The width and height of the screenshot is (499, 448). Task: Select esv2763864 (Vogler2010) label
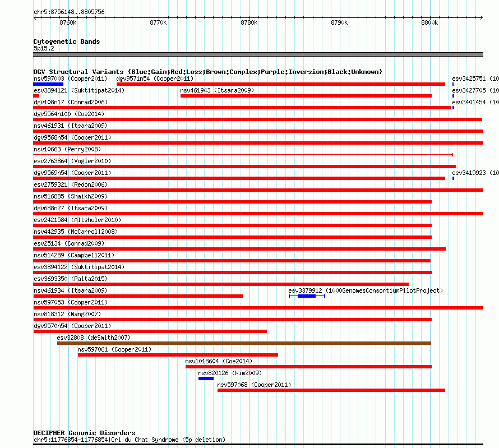[72, 161]
